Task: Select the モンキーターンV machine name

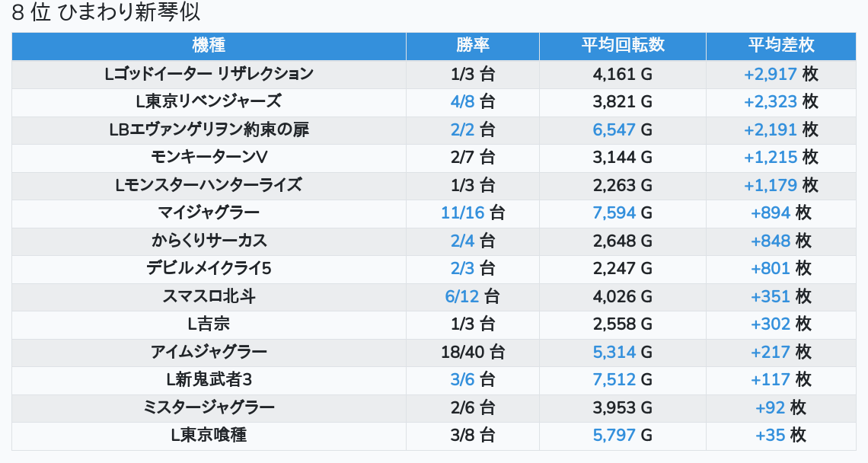Action: click(209, 157)
